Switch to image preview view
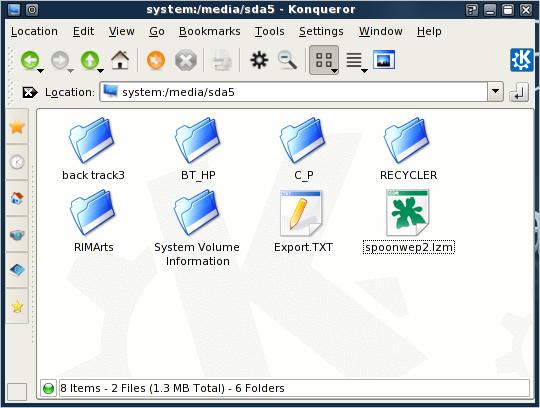 click(384, 60)
